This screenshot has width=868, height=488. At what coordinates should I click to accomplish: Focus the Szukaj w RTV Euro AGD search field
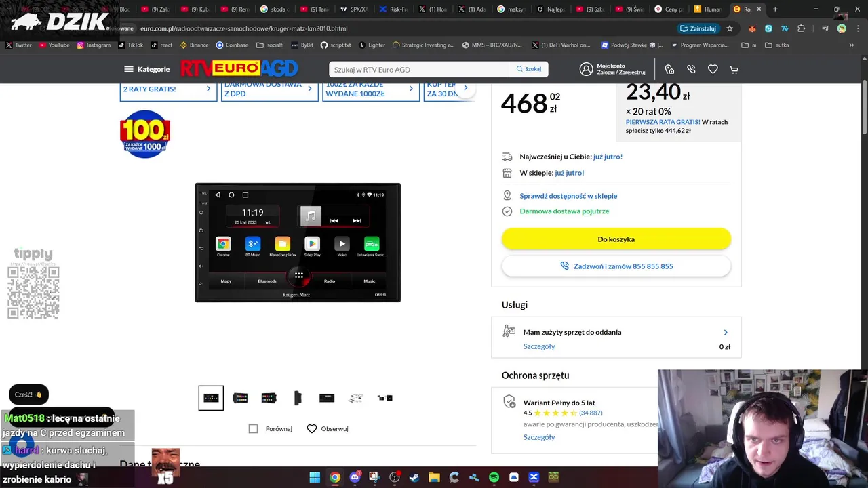click(x=418, y=69)
